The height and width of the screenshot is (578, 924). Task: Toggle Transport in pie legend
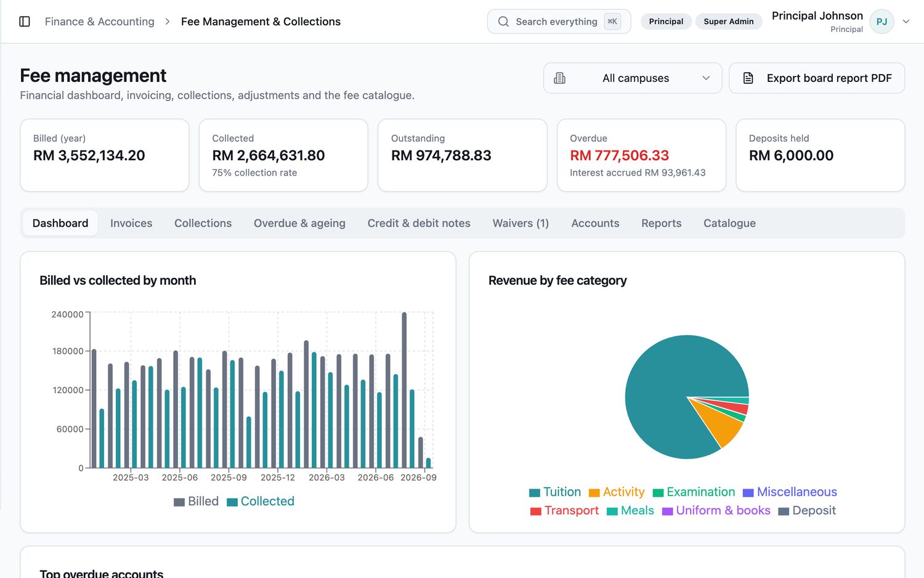click(565, 511)
